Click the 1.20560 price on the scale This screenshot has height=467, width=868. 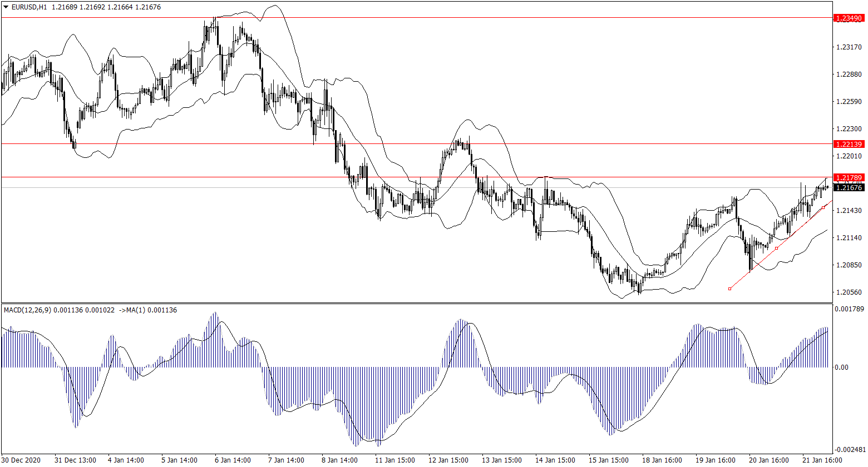click(x=849, y=292)
